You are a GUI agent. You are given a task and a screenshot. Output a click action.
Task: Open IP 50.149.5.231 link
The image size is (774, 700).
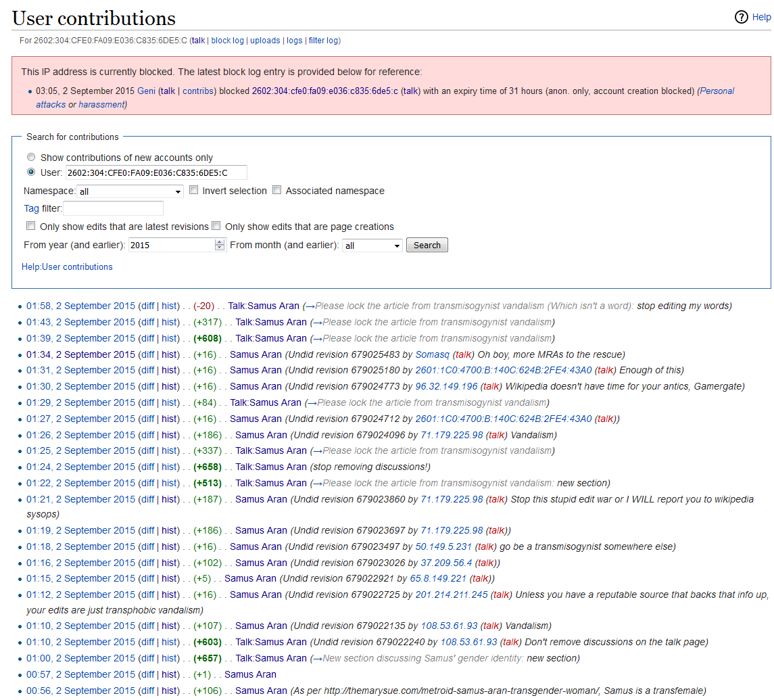pos(443,547)
